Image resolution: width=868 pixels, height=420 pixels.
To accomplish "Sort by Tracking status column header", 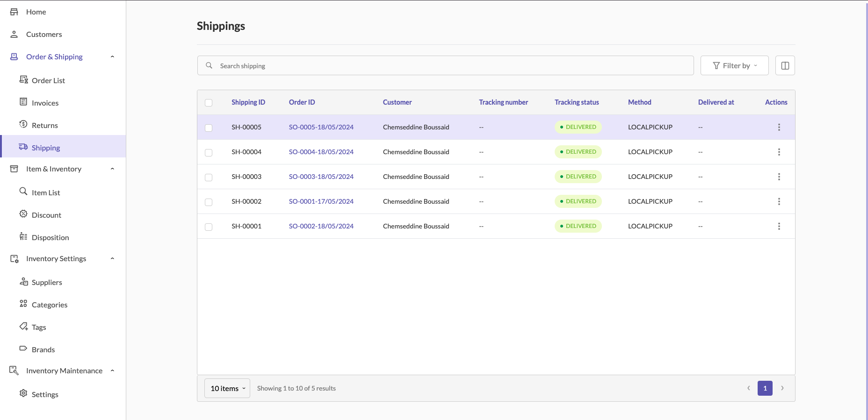I will [577, 102].
